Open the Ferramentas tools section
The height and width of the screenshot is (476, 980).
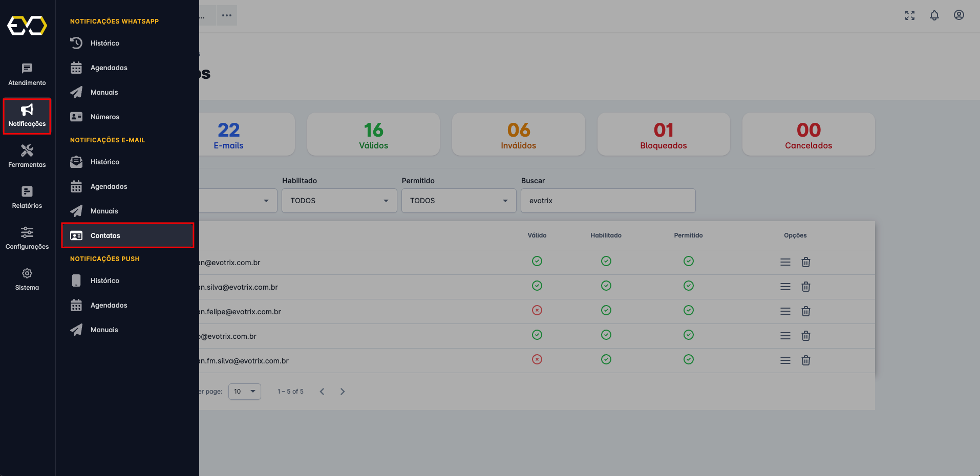pos(27,156)
